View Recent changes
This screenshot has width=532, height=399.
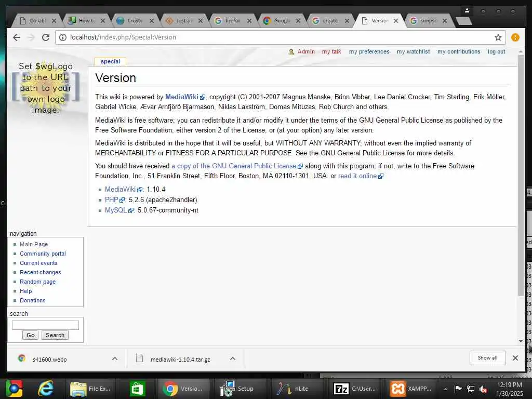click(x=41, y=272)
